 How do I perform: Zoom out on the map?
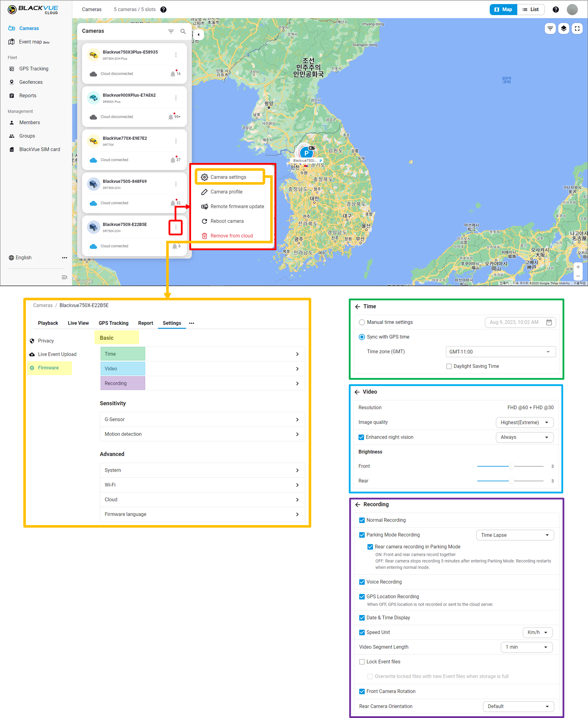coord(578,276)
